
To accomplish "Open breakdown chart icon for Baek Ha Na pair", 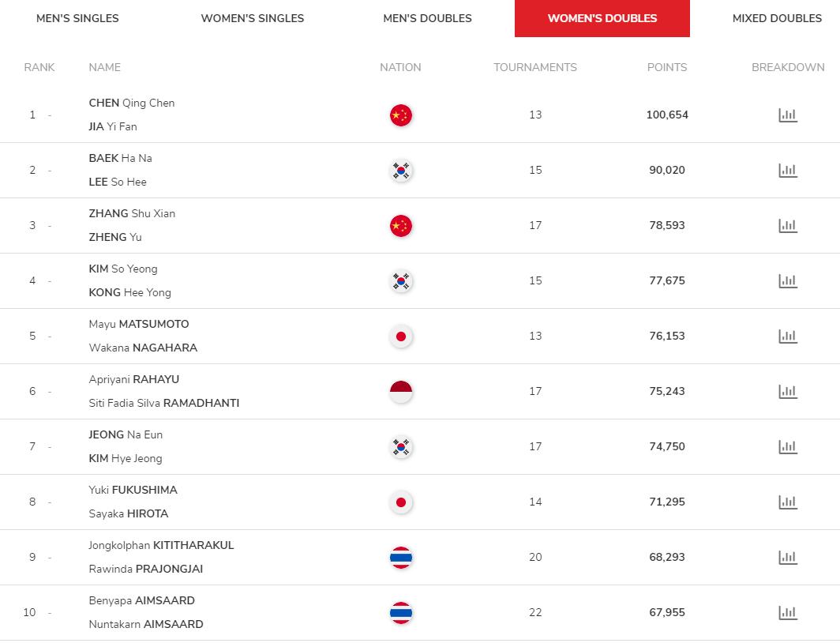I will pos(788,170).
